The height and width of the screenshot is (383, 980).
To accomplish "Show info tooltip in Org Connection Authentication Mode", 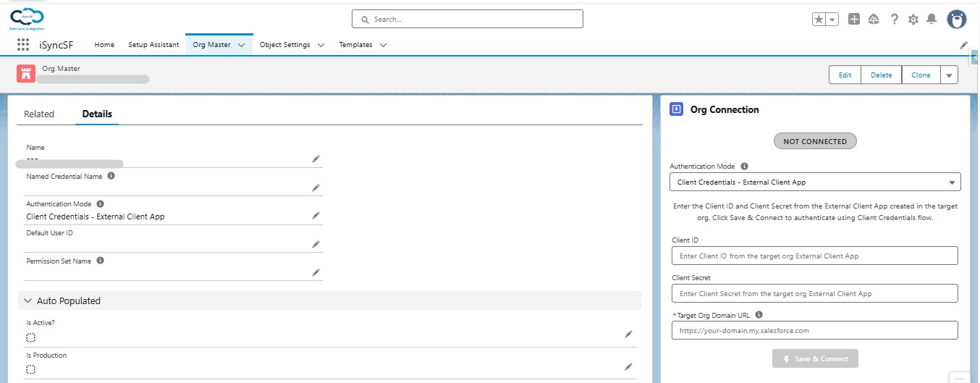I will point(745,166).
